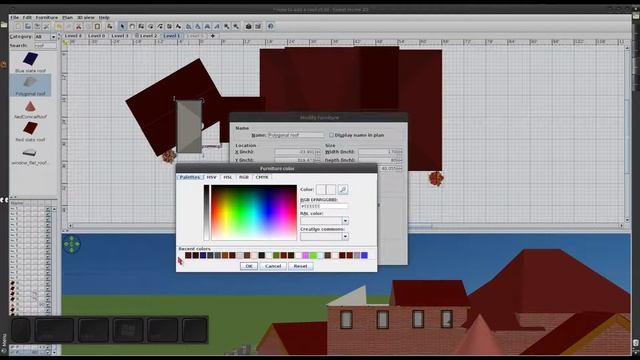Switch to CMYK tab in color dialog
Viewport: 640px width, 360px height.
point(262,177)
